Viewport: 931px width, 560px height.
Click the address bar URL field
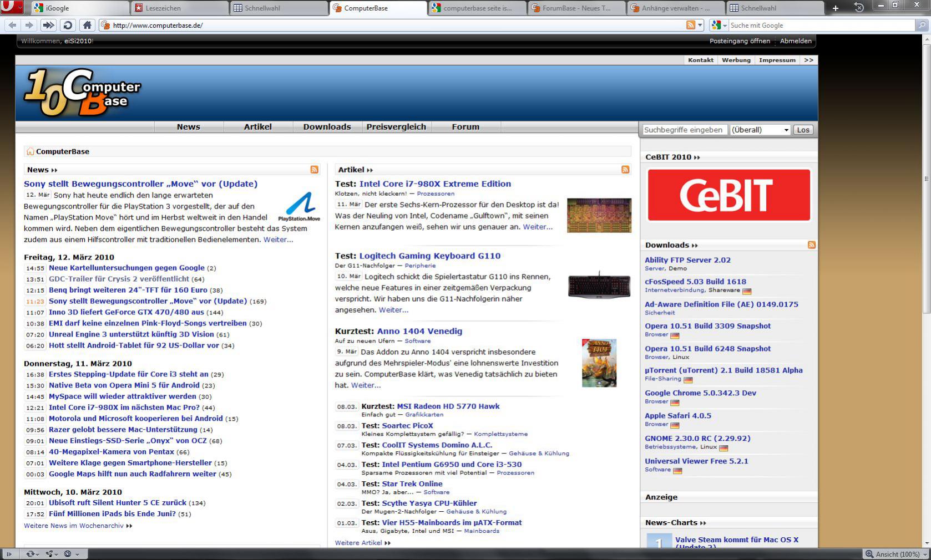point(397,25)
